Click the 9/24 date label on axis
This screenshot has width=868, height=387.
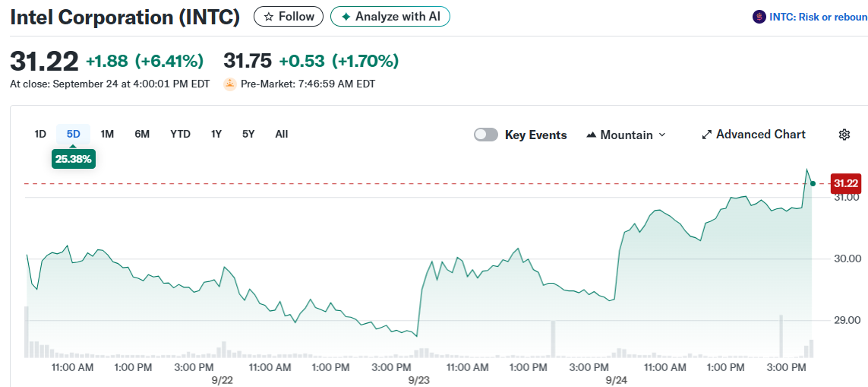click(x=616, y=380)
